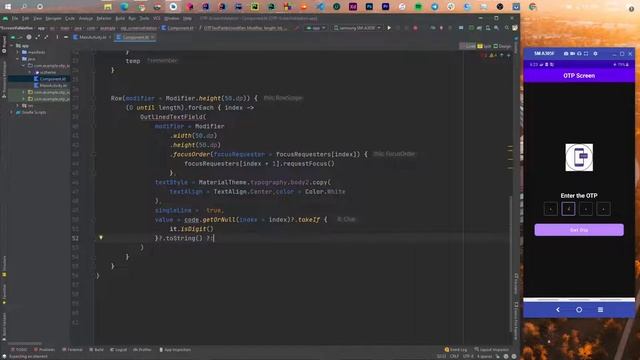Open the Samsung device selector dropdown
This screenshot has width=640, height=360.
(x=357, y=28)
